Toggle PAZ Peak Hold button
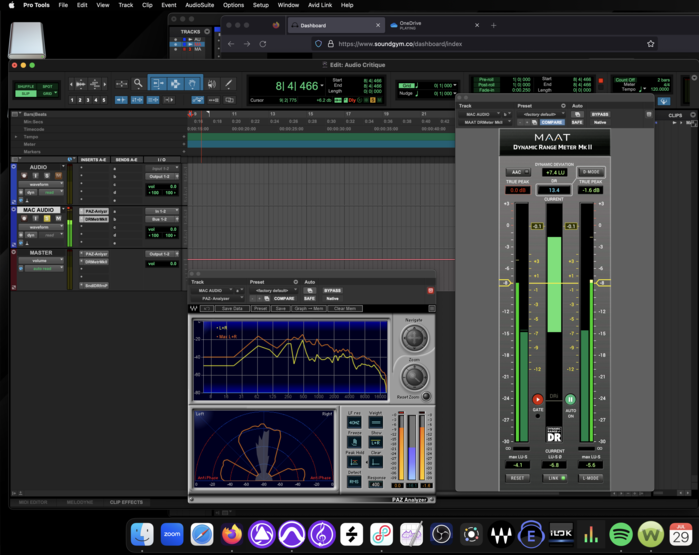The height and width of the screenshot is (555, 699). [354, 462]
